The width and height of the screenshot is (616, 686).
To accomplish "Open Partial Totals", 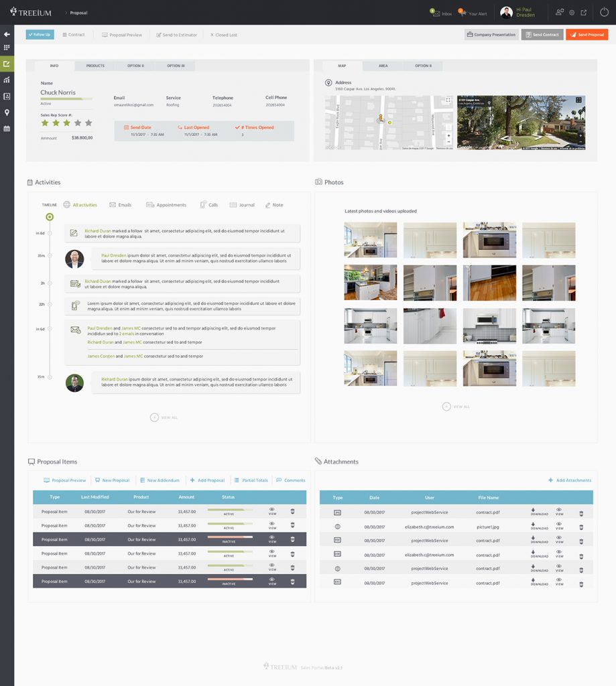I will coord(251,480).
